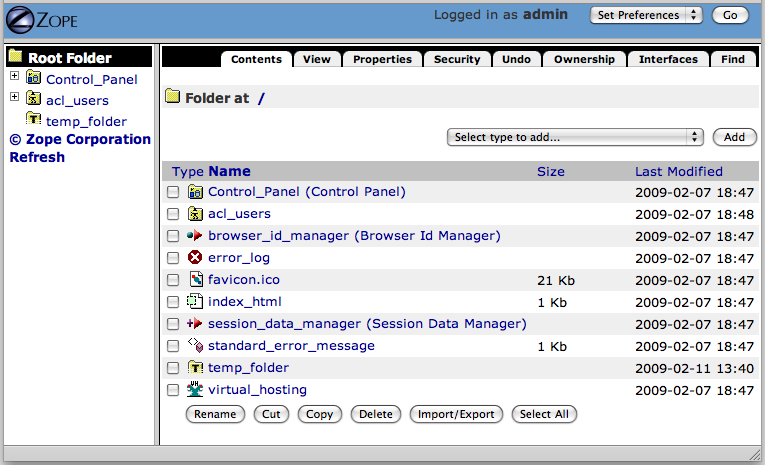Click the red error_log icon
This screenshot has width=765, height=465.
click(195, 257)
